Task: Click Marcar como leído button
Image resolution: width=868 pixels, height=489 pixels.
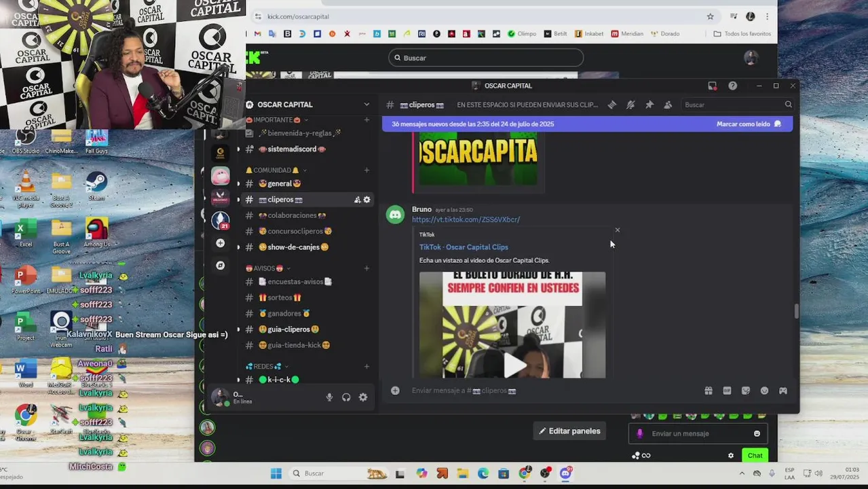Action: click(x=749, y=124)
